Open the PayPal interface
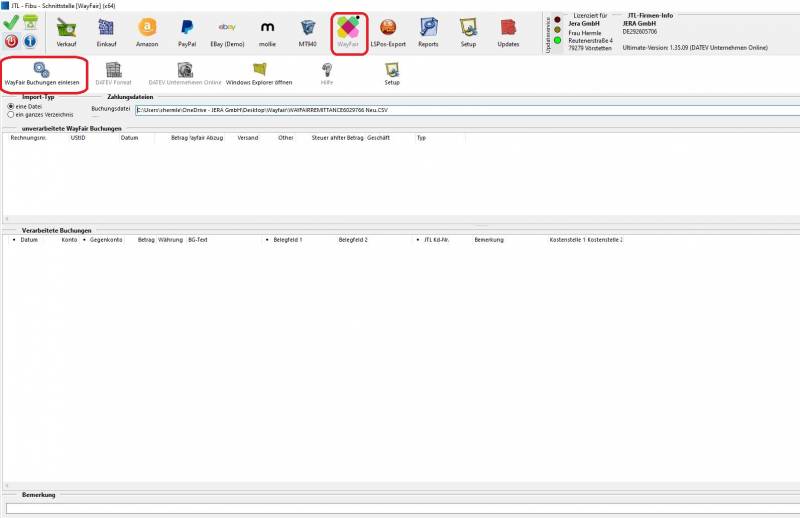Viewport: 800px width, 518px height. (187, 32)
